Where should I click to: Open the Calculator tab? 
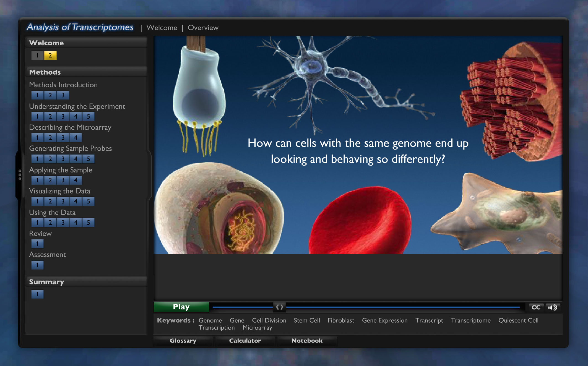245,341
